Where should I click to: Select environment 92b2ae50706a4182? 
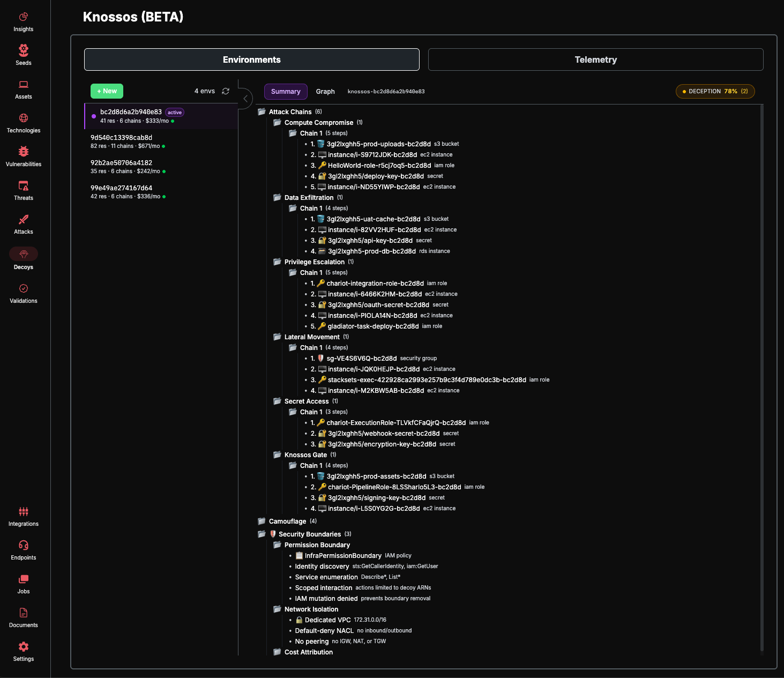point(161,167)
